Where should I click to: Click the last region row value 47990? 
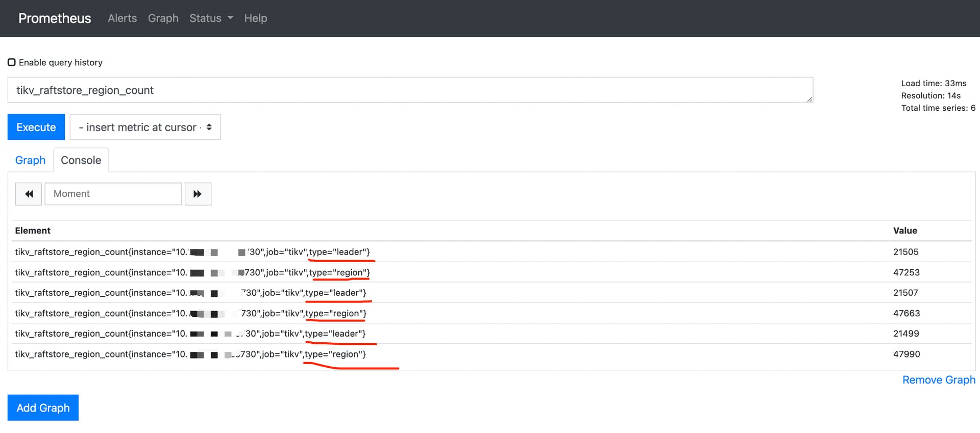pyautogui.click(x=906, y=354)
